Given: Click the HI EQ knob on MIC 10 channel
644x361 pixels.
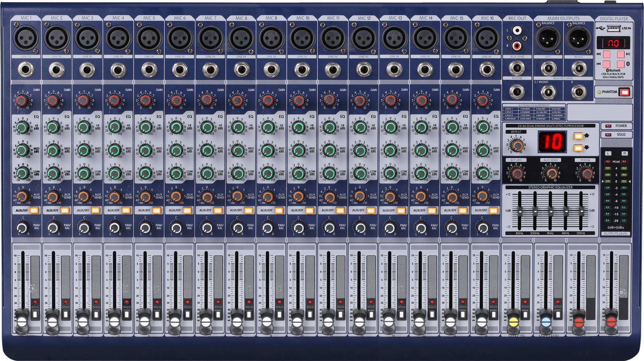Looking at the screenshot, I should coord(298,127).
